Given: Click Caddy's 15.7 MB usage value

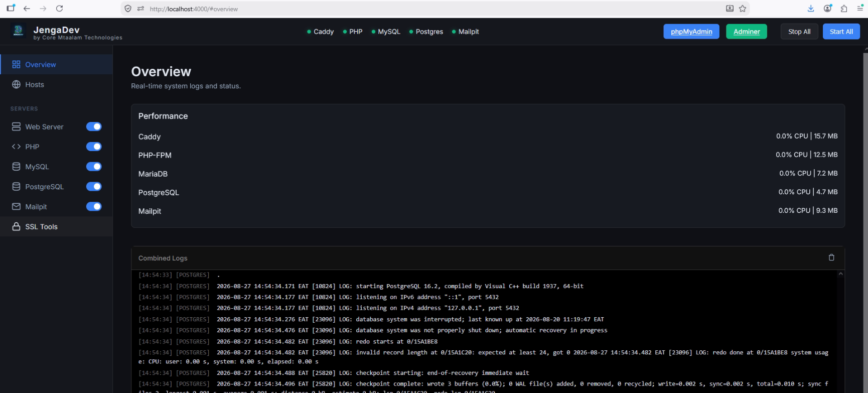Looking at the screenshot, I should coord(826,136).
